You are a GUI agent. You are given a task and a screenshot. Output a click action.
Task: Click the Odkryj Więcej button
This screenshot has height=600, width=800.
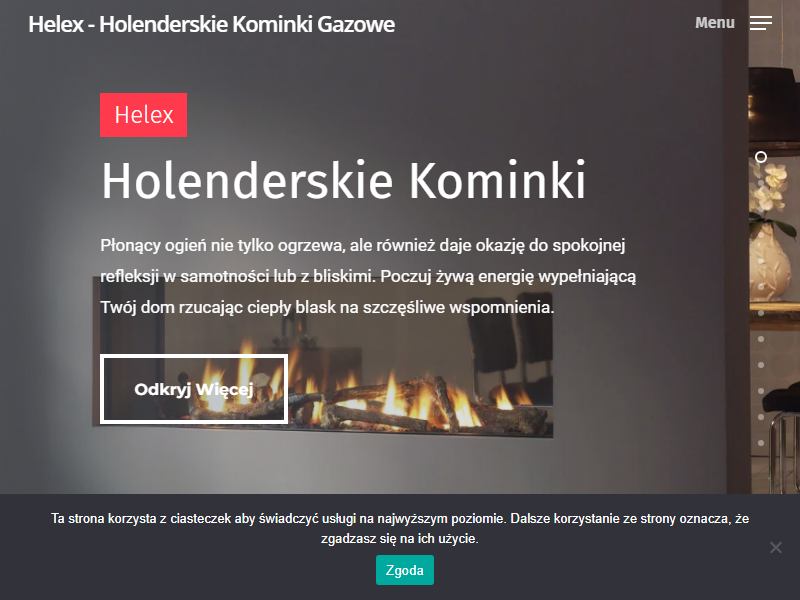click(x=194, y=389)
